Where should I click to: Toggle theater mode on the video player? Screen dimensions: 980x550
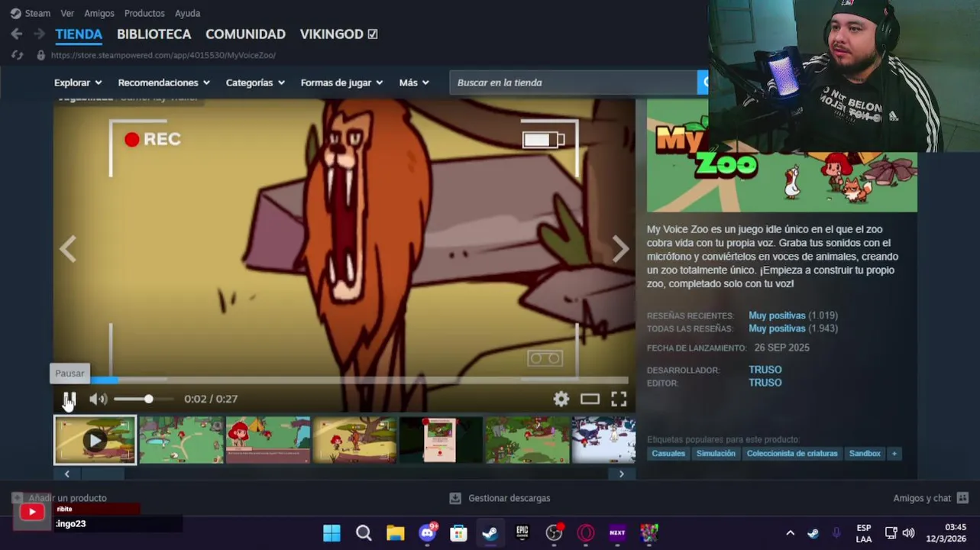click(590, 399)
